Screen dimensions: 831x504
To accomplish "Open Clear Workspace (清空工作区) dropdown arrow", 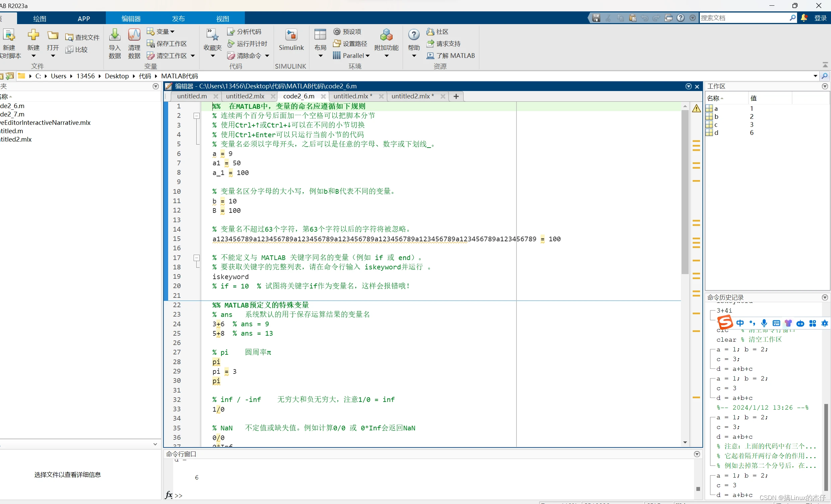I will (x=193, y=56).
